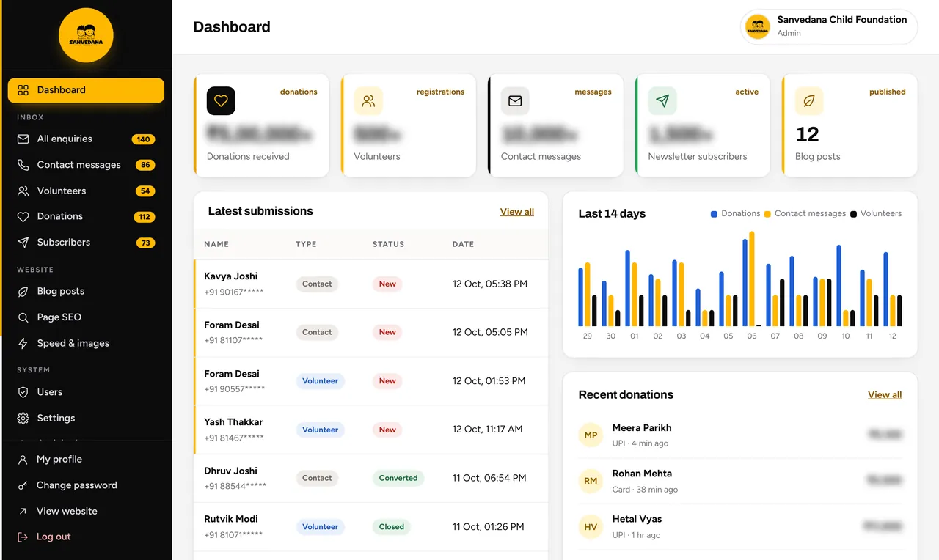Click the key icon beside Change password
Viewport: 939px width, 560px height.
[x=23, y=485]
